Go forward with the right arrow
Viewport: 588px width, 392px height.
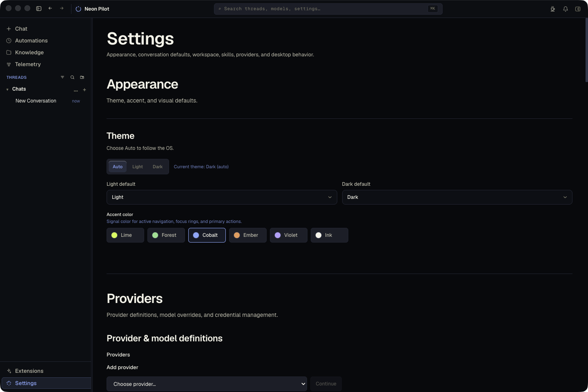[62, 9]
